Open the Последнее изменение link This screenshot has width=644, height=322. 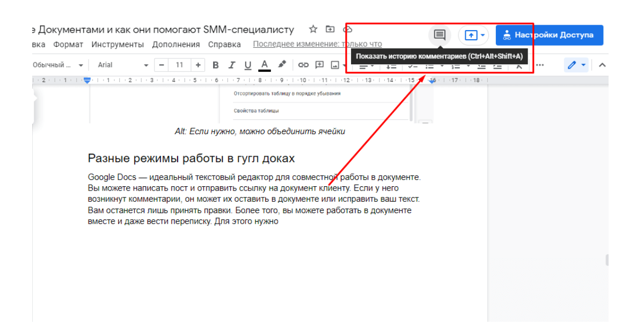click(x=317, y=45)
